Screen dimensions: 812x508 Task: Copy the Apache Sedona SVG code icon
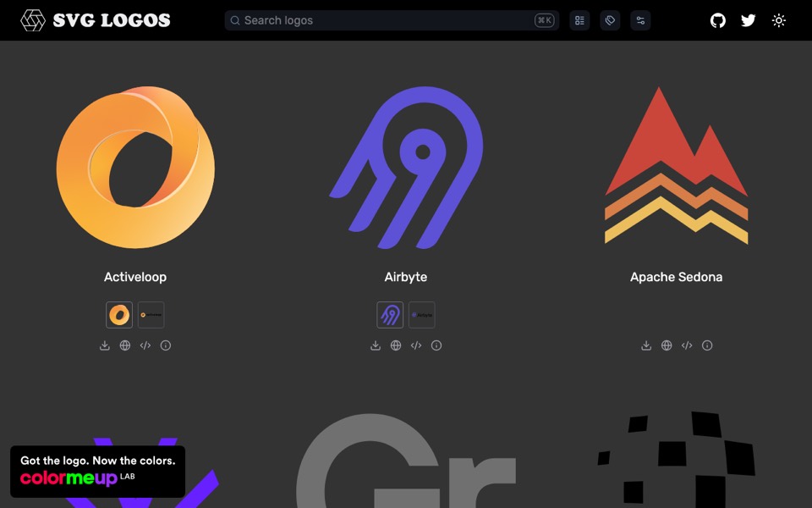687,345
